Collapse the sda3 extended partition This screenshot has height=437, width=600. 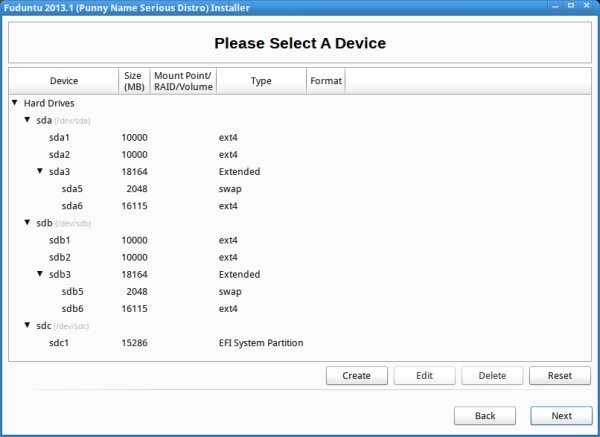click(x=40, y=171)
